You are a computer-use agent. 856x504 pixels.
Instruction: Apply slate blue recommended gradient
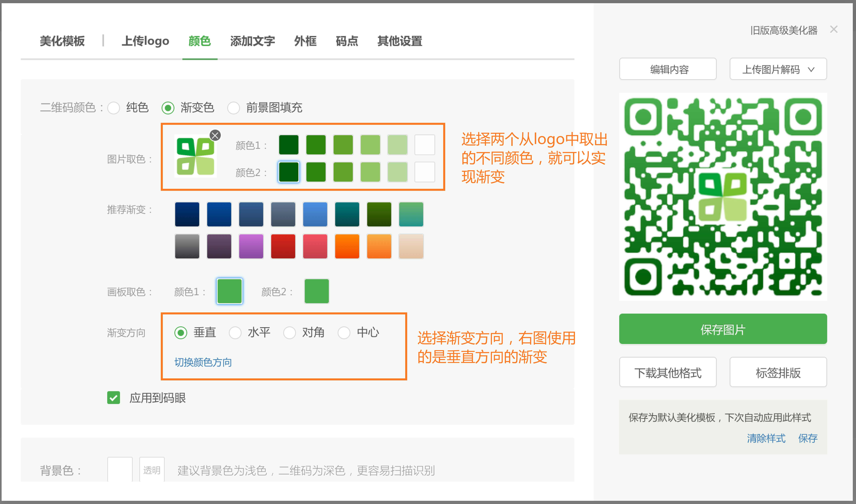(x=251, y=214)
